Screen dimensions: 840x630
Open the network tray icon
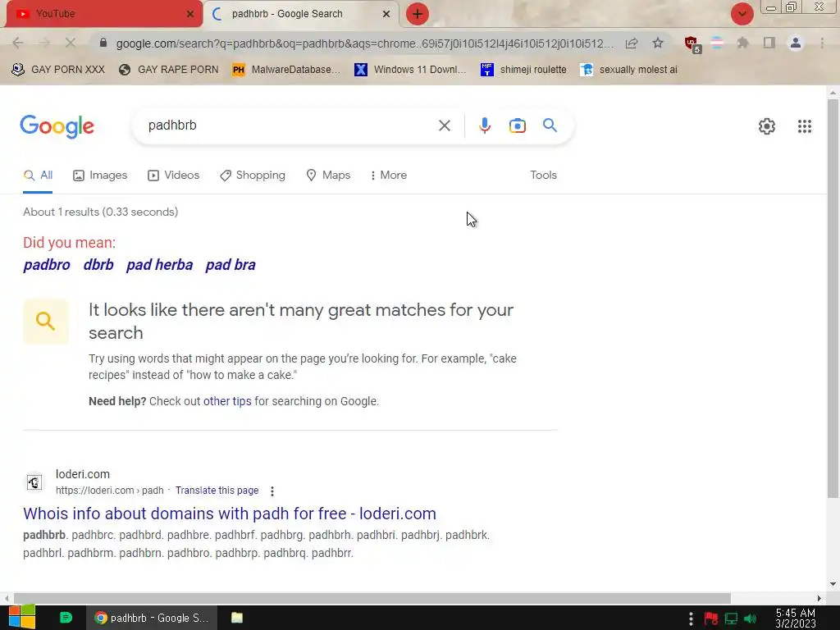(731, 619)
